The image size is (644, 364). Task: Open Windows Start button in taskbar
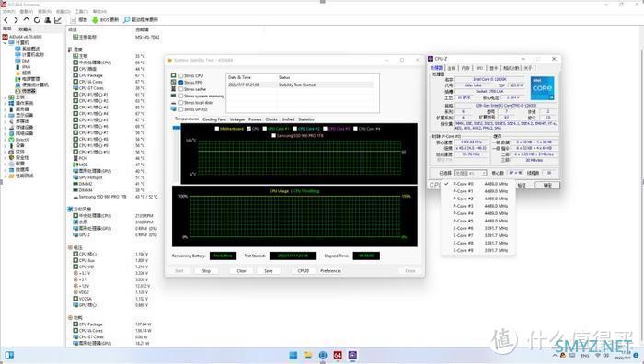point(293,356)
